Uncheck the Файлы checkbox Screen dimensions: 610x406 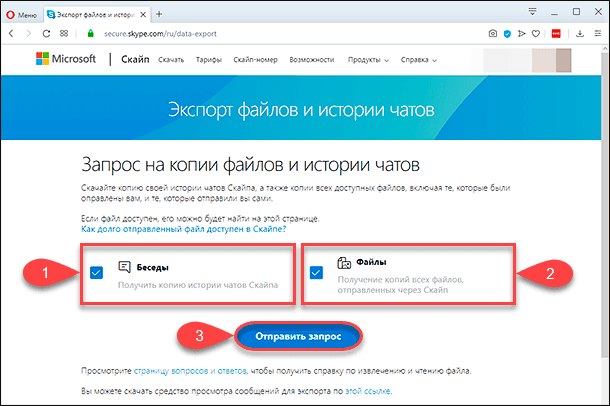pos(316,273)
